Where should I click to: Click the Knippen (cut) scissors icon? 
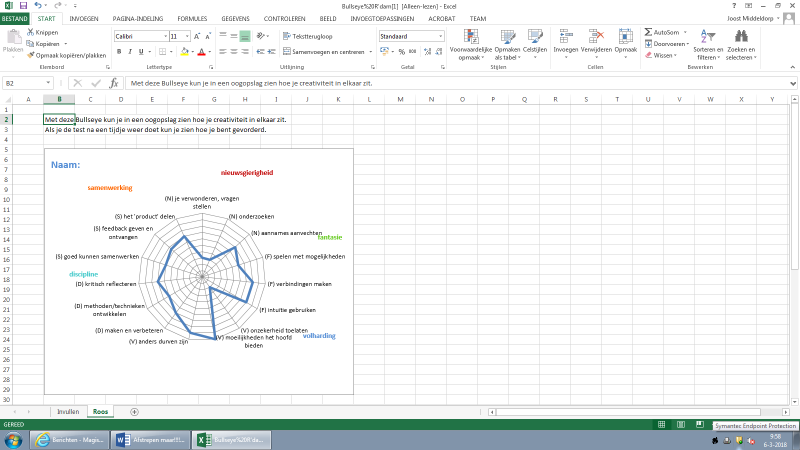point(30,32)
